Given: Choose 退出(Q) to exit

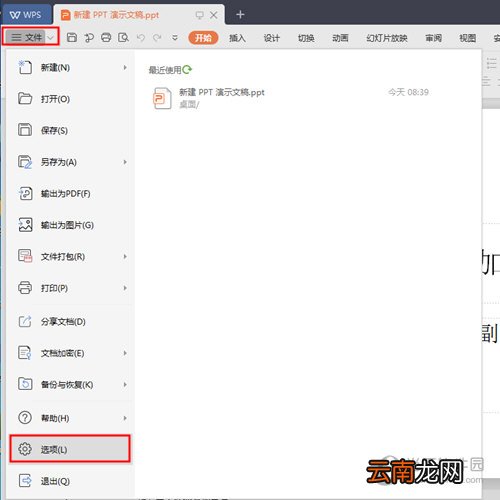Looking at the screenshot, I should point(70,481).
